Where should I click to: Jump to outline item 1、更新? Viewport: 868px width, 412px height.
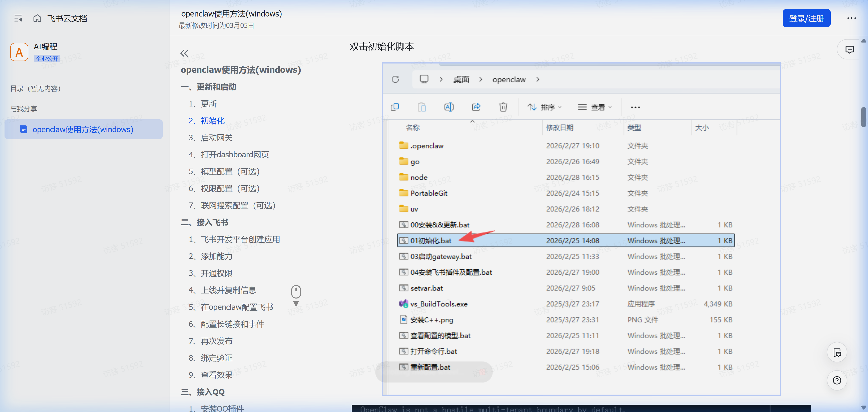coord(203,104)
